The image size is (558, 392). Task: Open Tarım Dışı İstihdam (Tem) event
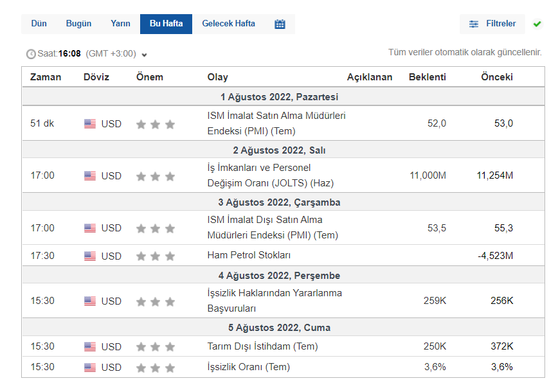(262, 346)
